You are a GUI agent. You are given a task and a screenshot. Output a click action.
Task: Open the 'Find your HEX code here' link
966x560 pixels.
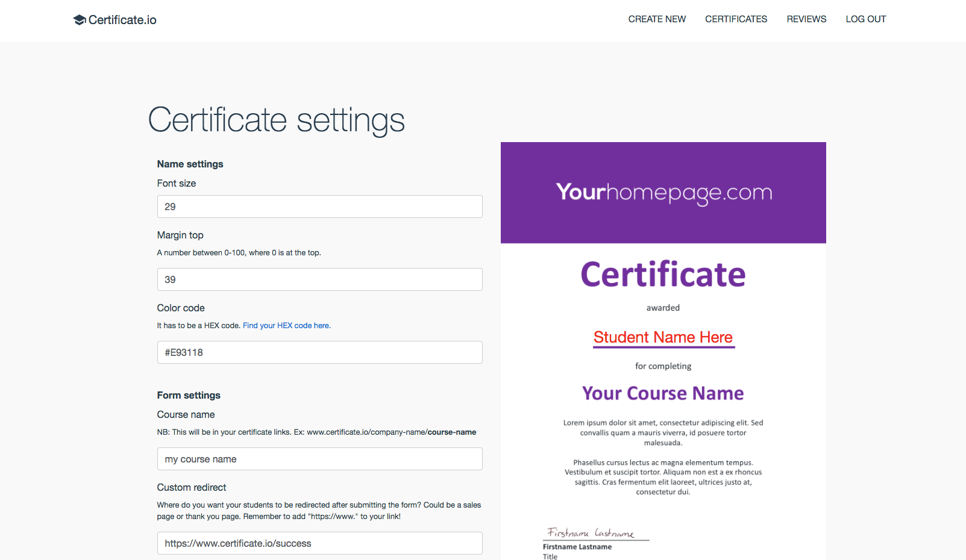click(x=286, y=325)
